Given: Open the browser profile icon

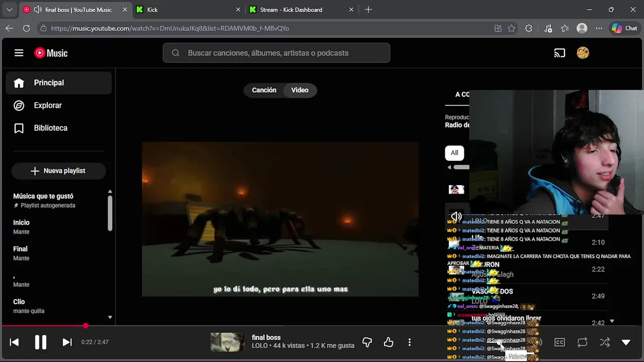Looking at the screenshot, I should [x=582, y=28].
